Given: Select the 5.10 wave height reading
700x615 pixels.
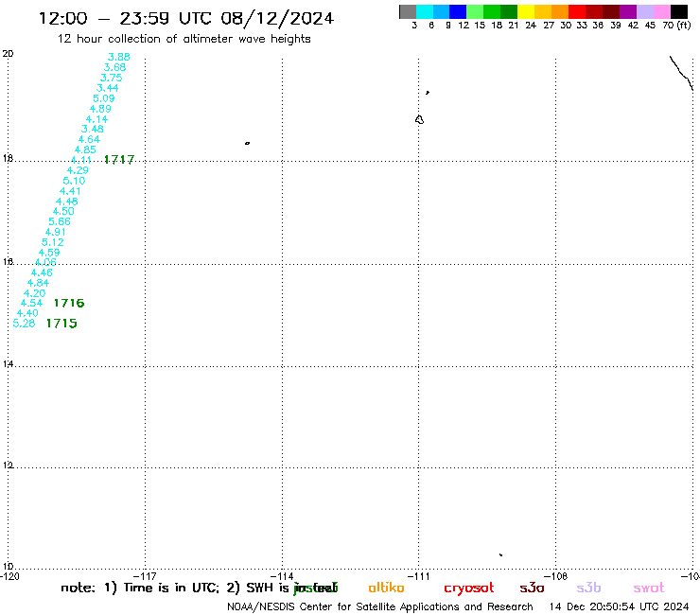Looking at the screenshot, I should tap(74, 181).
